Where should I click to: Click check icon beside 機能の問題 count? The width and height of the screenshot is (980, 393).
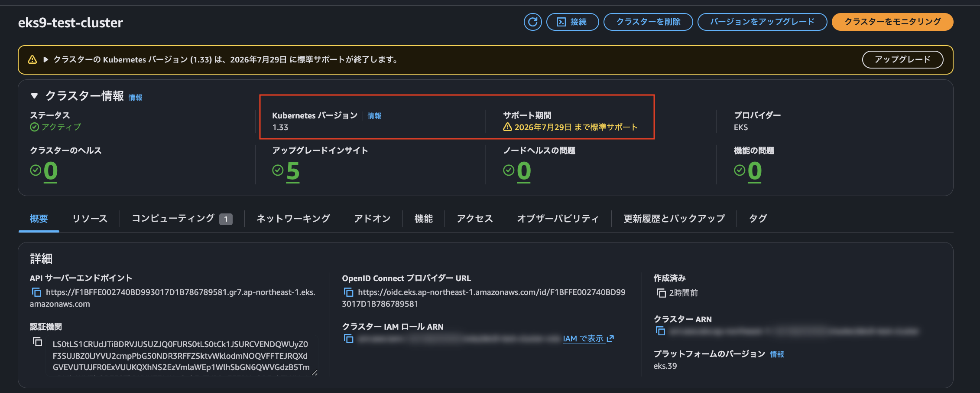click(740, 170)
